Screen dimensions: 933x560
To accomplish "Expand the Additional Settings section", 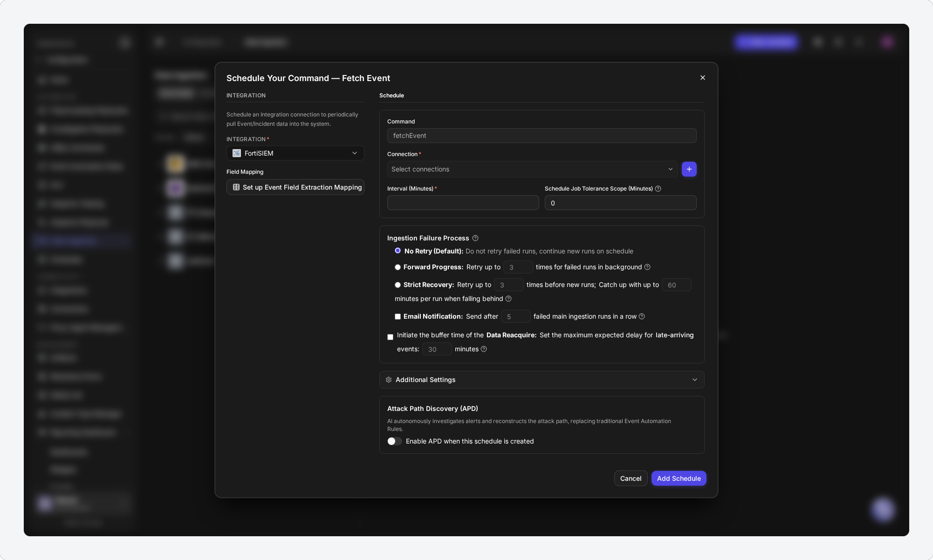I will tap(542, 380).
